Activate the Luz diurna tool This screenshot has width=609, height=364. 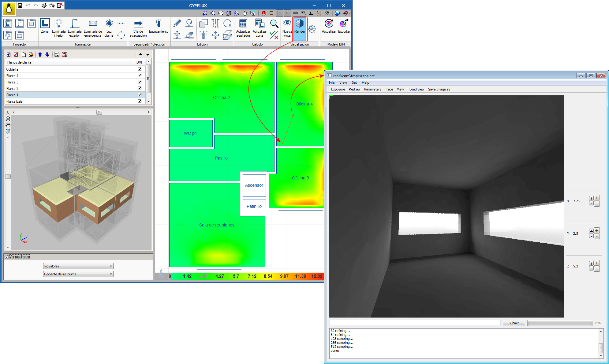[109, 28]
